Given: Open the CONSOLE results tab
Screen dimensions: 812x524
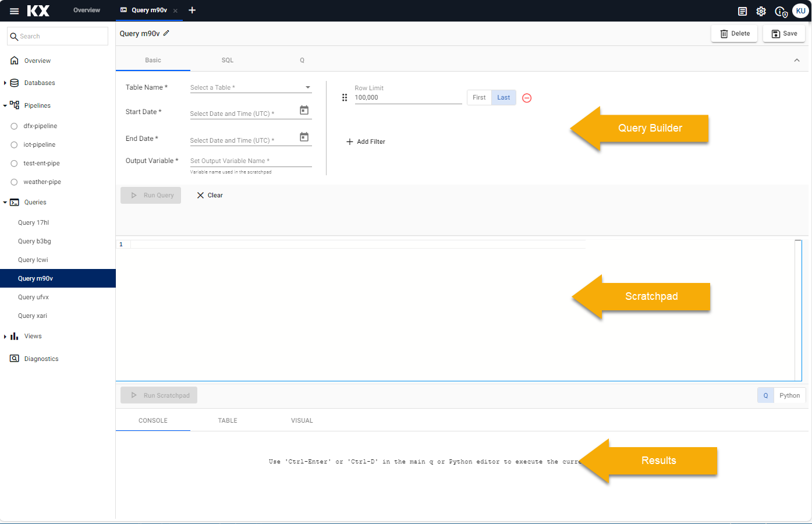Looking at the screenshot, I should click(153, 420).
